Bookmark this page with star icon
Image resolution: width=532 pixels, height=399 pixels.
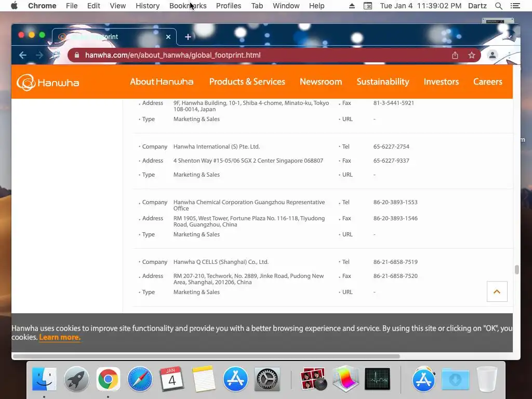coord(472,55)
